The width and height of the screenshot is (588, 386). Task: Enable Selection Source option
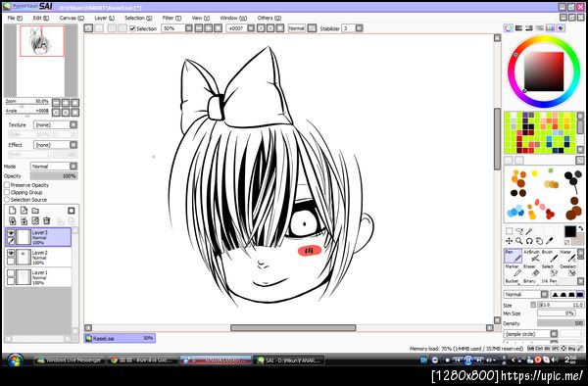[7, 200]
